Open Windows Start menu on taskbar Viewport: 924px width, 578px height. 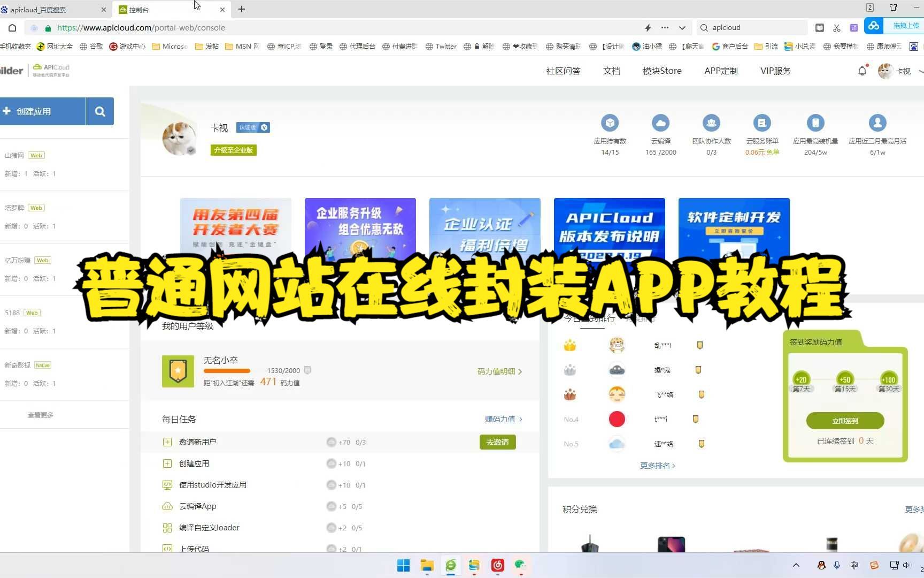tap(404, 565)
